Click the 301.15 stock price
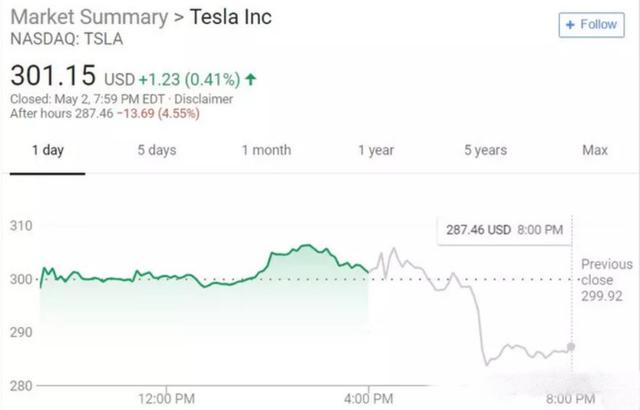 click(51, 75)
